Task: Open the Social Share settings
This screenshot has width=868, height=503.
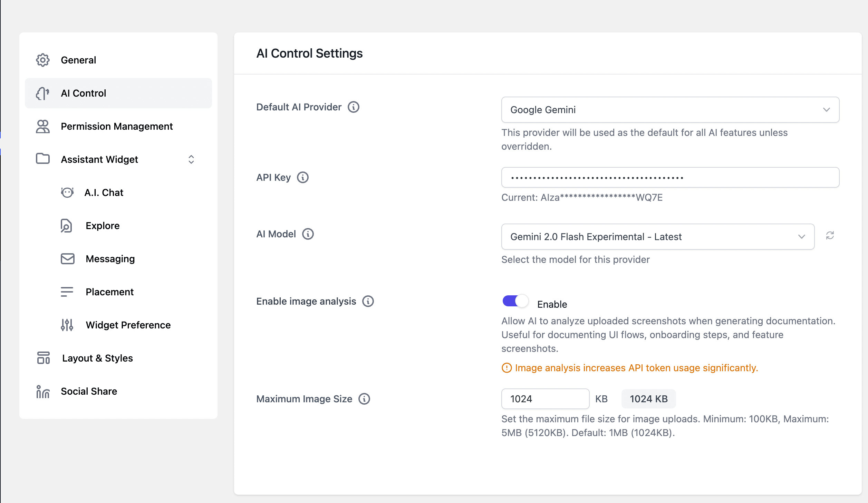Action: point(89,391)
